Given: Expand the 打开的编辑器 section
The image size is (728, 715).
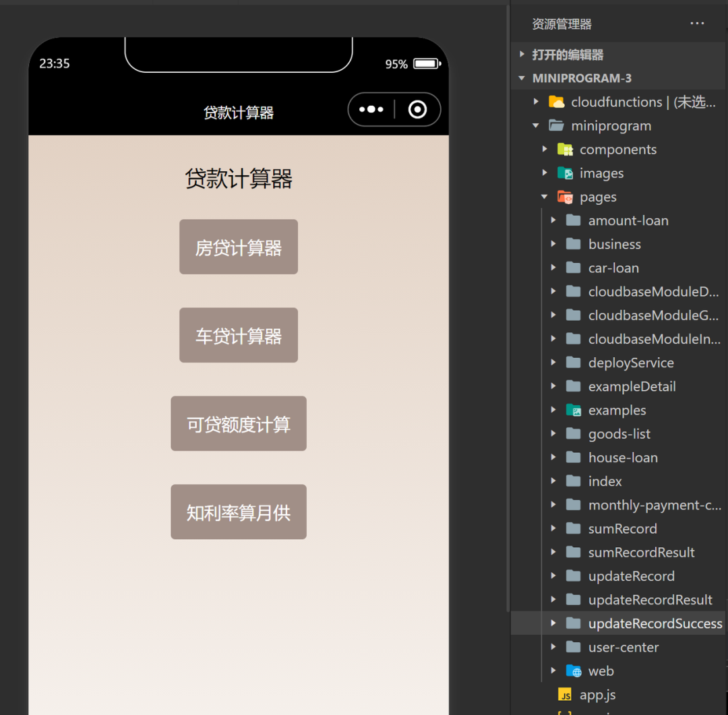Looking at the screenshot, I should pos(522,55).
